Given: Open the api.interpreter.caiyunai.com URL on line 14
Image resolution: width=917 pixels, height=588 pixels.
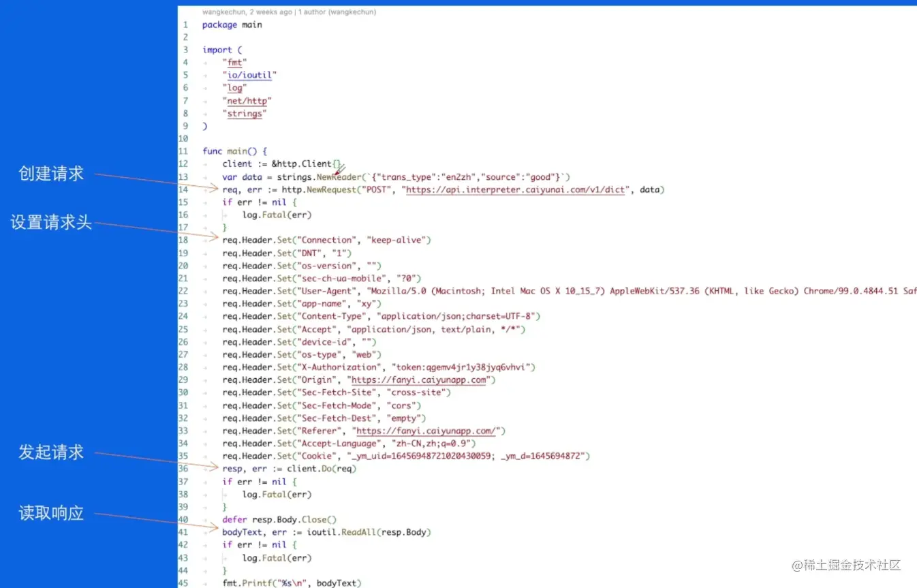Looking at the screenshot, I should (x=516, y=189).
